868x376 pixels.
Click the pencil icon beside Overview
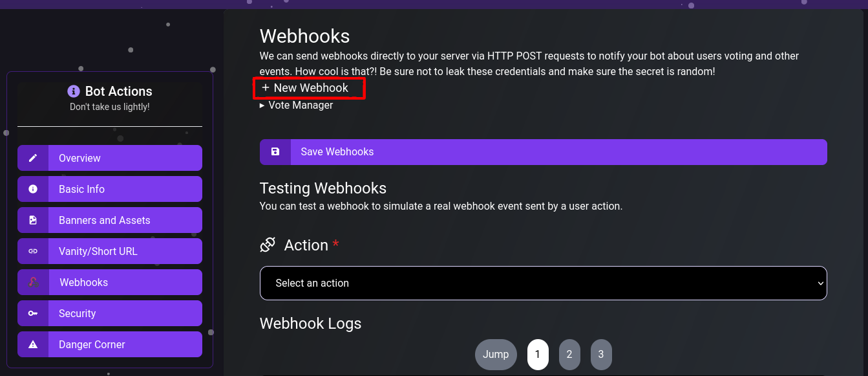33,158
